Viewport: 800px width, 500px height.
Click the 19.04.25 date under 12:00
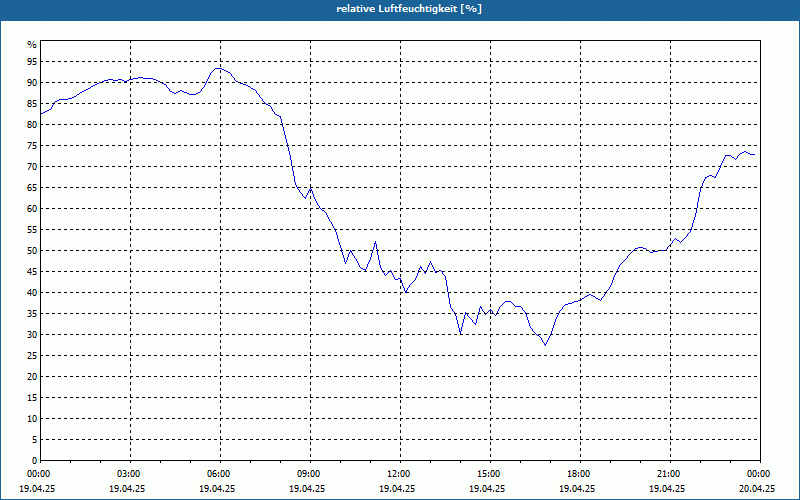[x=397, y=488]
